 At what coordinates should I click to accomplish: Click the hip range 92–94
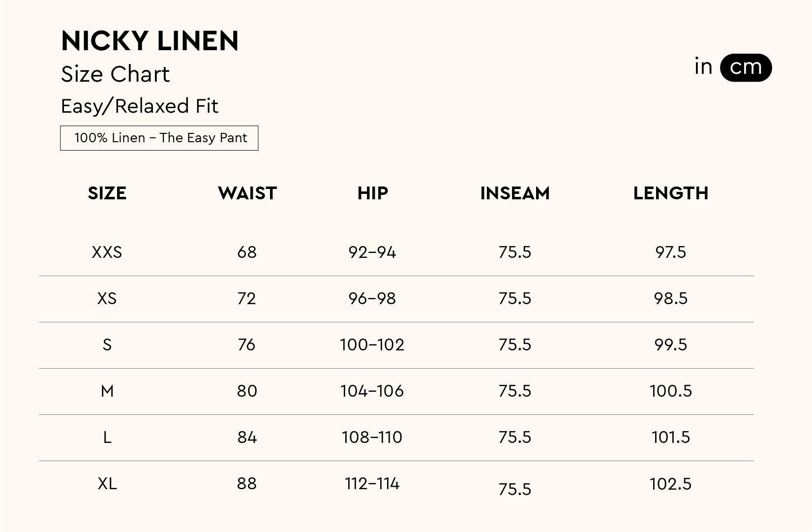click(x=372, y=252)
